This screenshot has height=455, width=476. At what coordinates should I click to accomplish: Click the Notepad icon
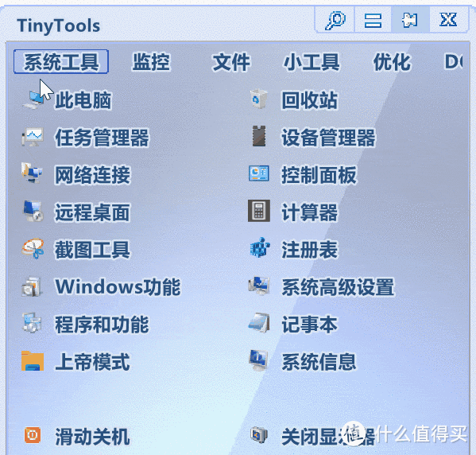[259, 322]
